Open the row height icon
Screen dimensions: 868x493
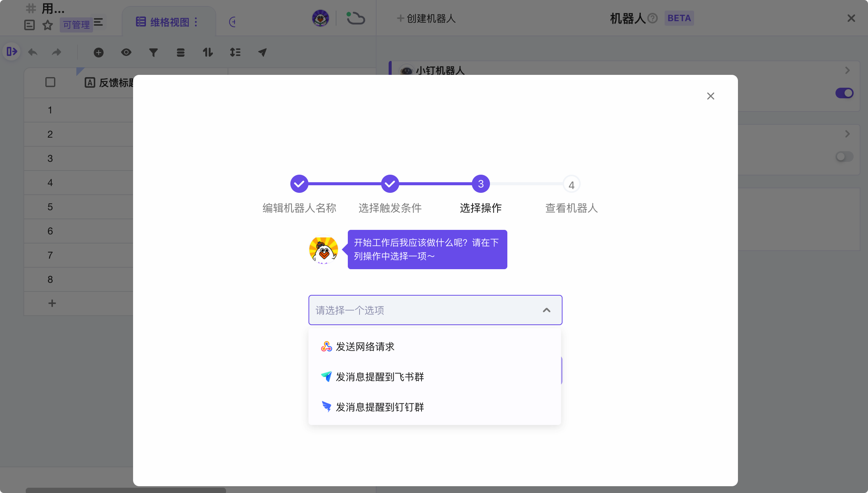235,52
